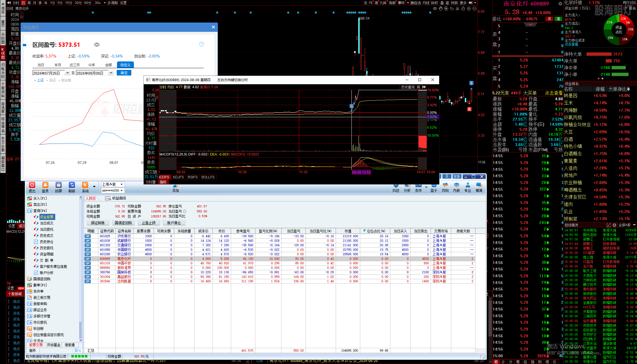
Task: Click the pin icon on trading window title
Action: click(447, 176)
